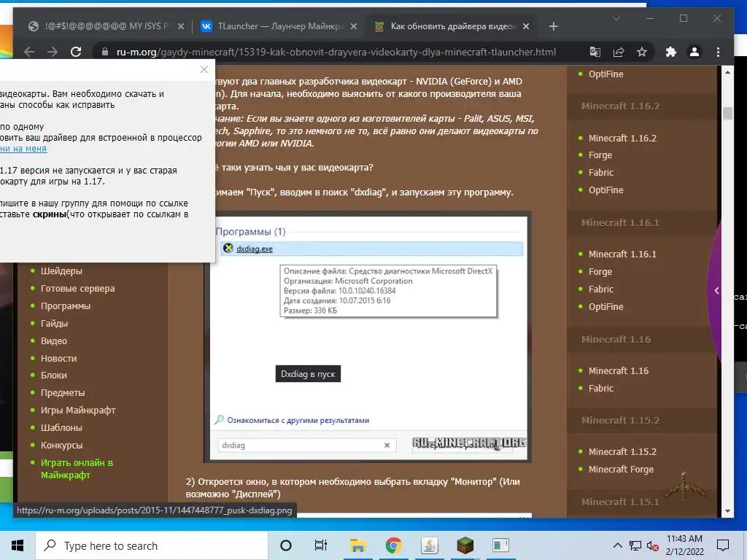Close the MY ISYS tab
747x560 pixels.
click(181, 27)
